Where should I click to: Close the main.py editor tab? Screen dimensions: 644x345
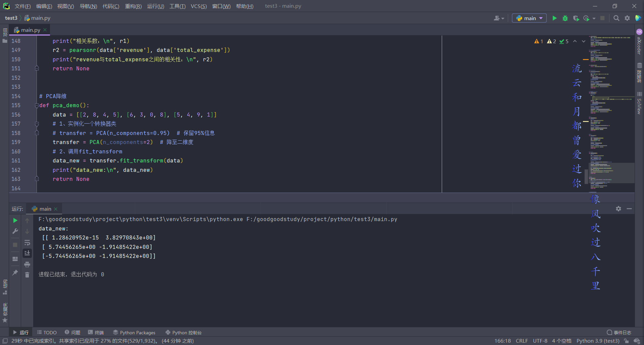[45, 30]
